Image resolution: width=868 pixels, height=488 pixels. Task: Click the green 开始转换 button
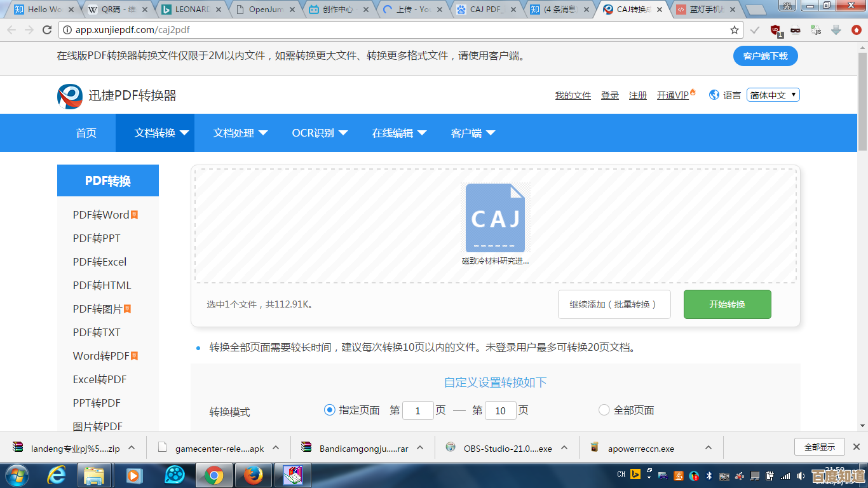[727, 304]
